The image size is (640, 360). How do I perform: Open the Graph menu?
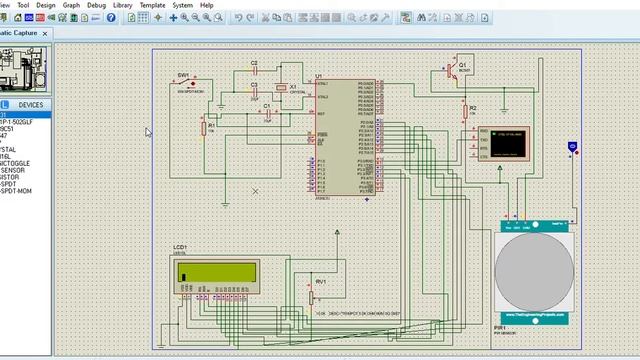click(71, 5)
